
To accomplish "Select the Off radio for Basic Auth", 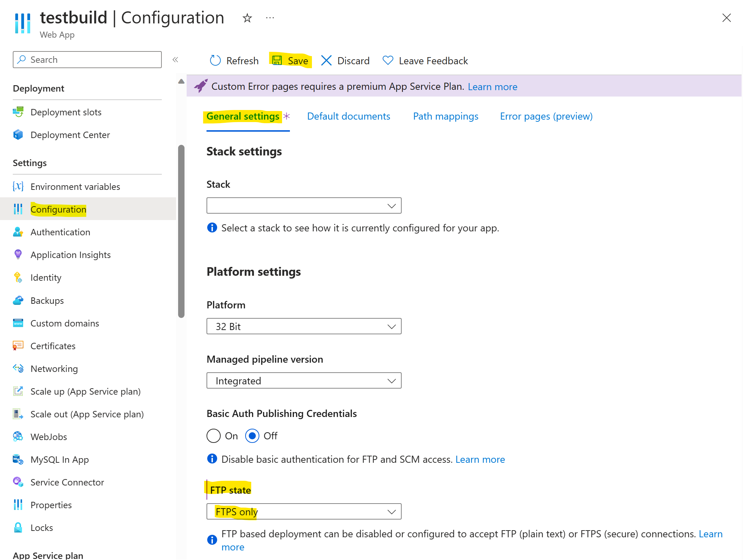I will 252,436.
